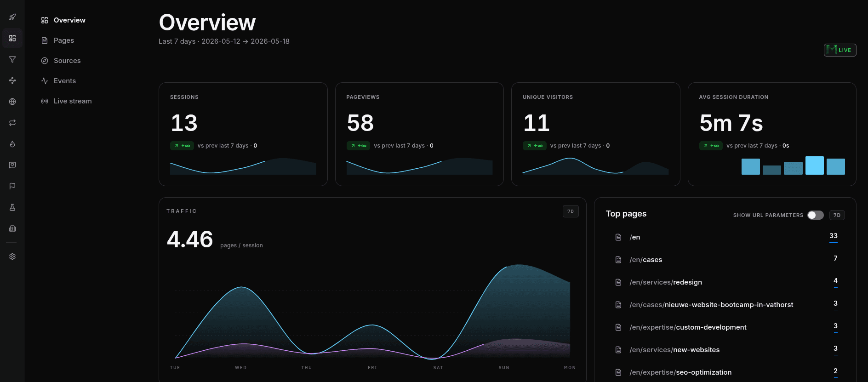The image size is (868, 382).
Task: Click page icon beside custom-development
Action: [618, 327]
